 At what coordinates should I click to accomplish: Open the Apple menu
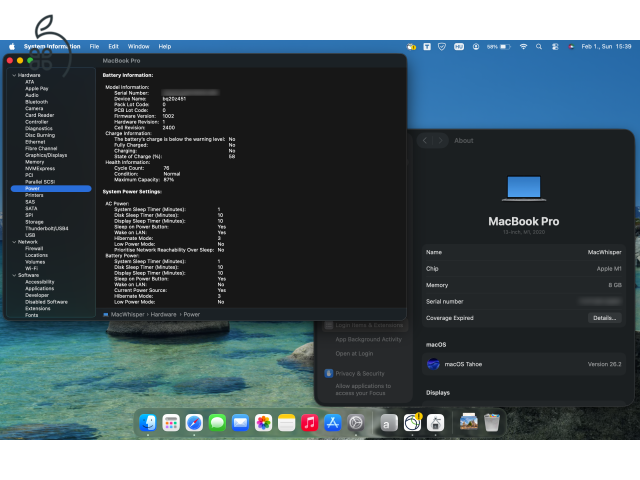[12, 47]
